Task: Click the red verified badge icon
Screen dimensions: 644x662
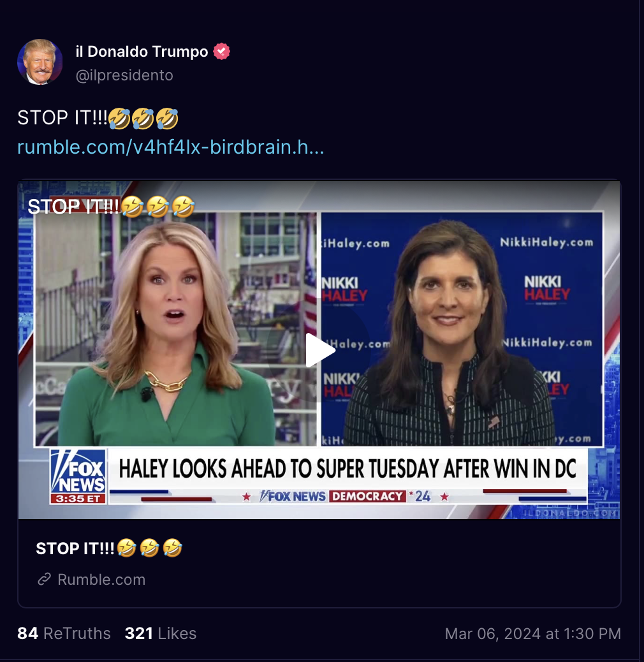Action: 221,52
